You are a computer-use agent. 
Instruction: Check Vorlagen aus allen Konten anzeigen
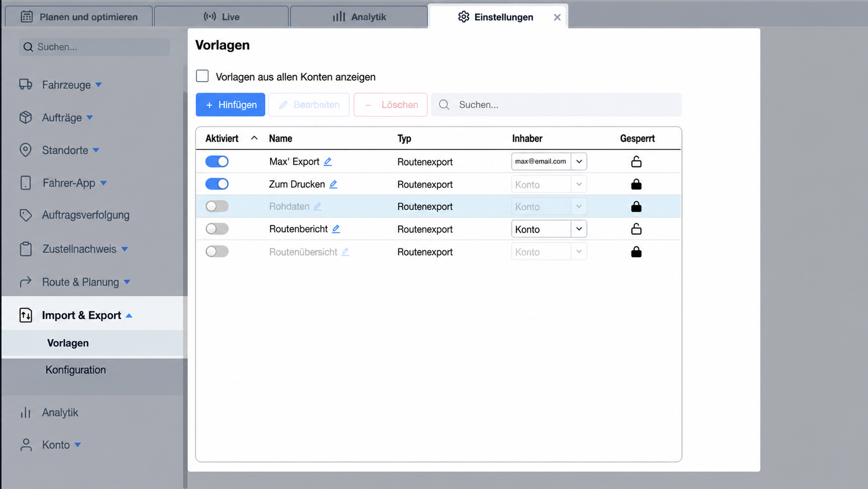pyautogui.click(x=202, y=76)
